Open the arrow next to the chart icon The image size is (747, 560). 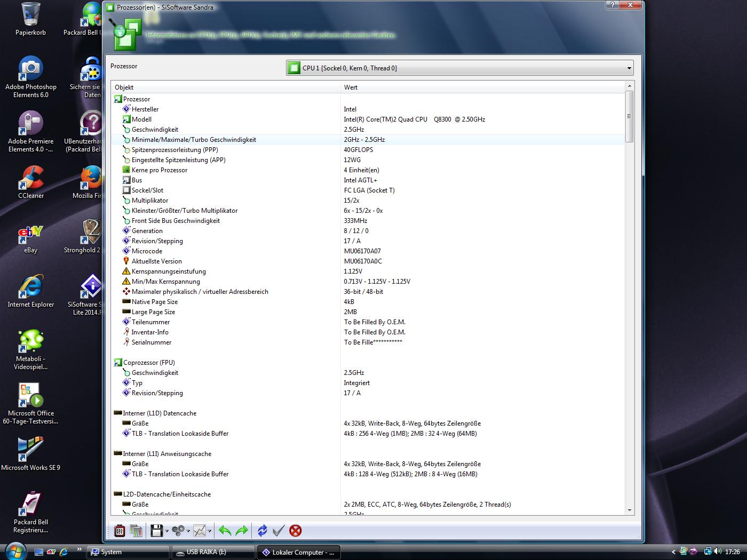pyautogui.click(x=210, y=531)
